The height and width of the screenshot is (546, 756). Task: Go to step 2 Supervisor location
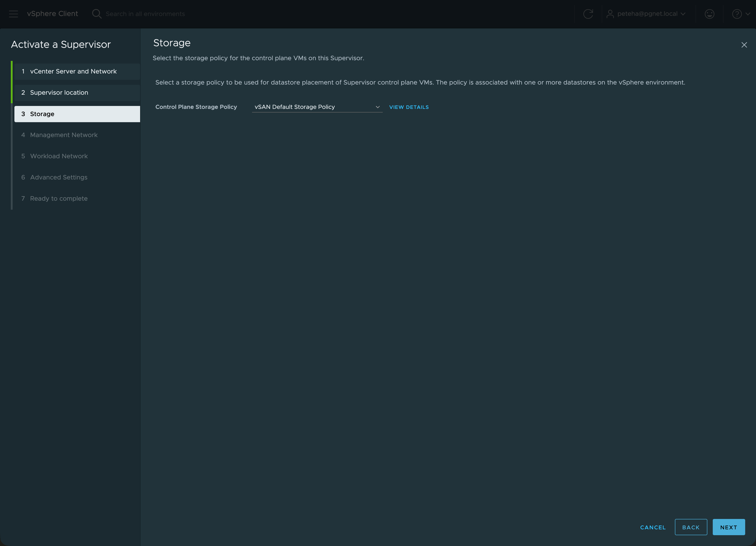click(77, 92)
